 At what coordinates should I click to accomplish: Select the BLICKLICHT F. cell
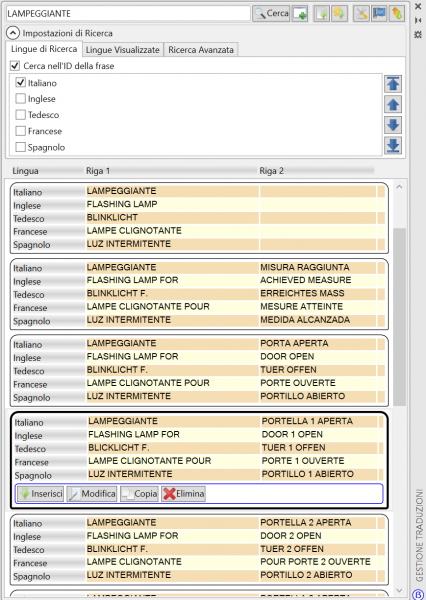[x=174, y=448]
